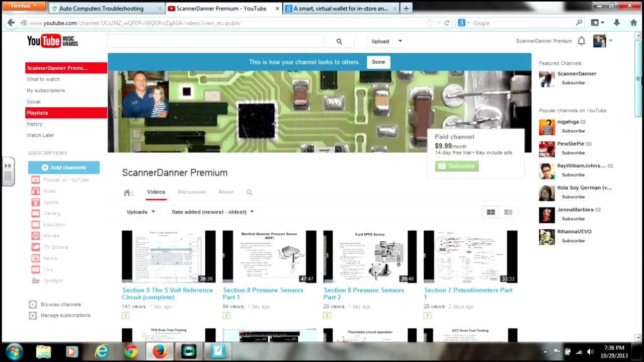The image size is (644, 362).
Task: Subscribe to JennaMarbles channel
Action: [573, 219]
